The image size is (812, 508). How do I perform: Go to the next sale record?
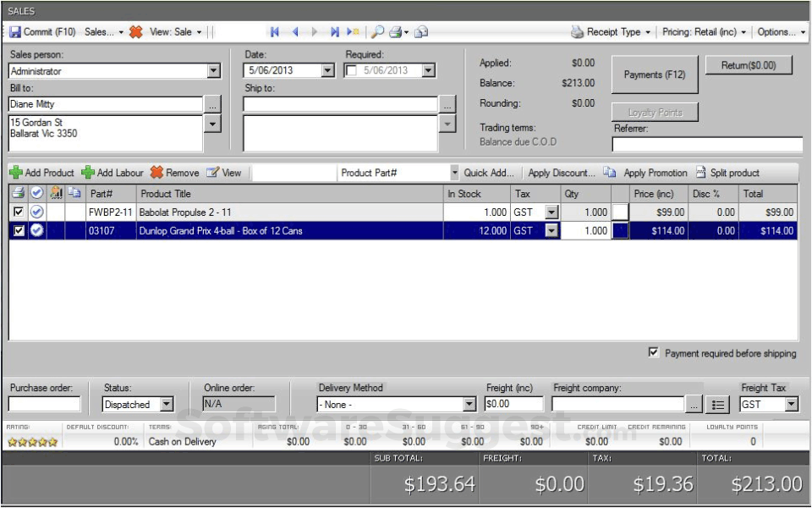[315, 31]
